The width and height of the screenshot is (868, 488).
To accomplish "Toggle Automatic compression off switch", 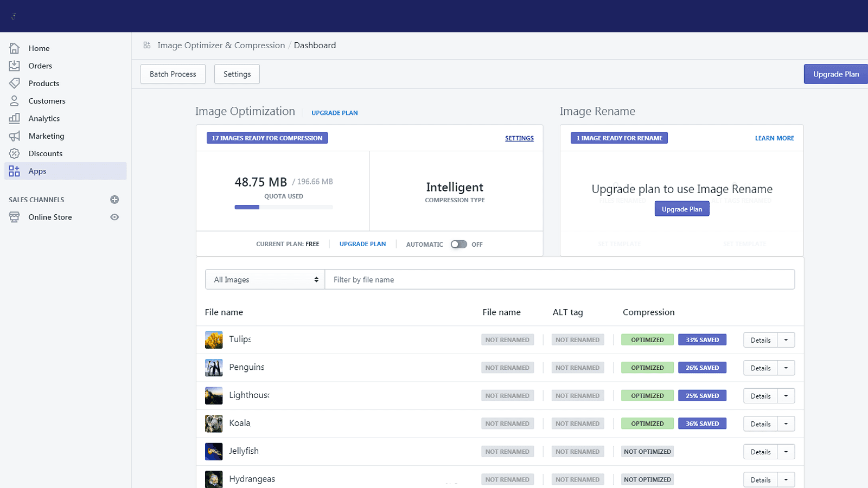I will coord(458,244).
